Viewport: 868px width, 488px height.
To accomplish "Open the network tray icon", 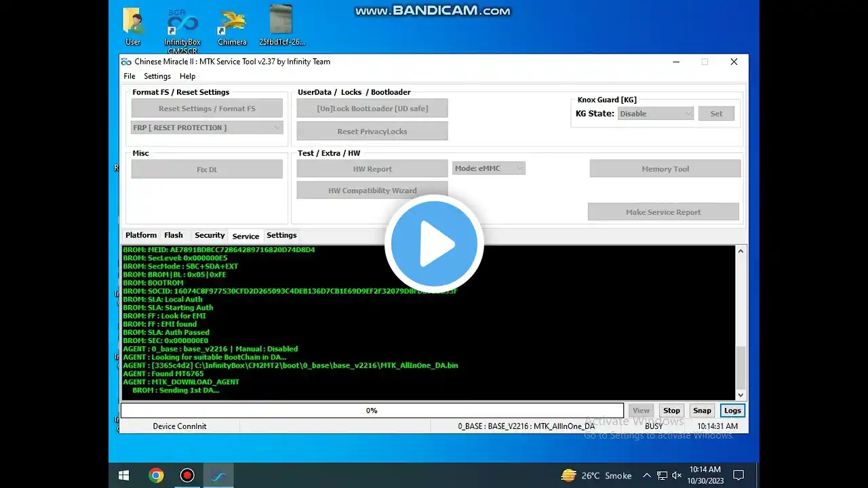I will point(661,476).
